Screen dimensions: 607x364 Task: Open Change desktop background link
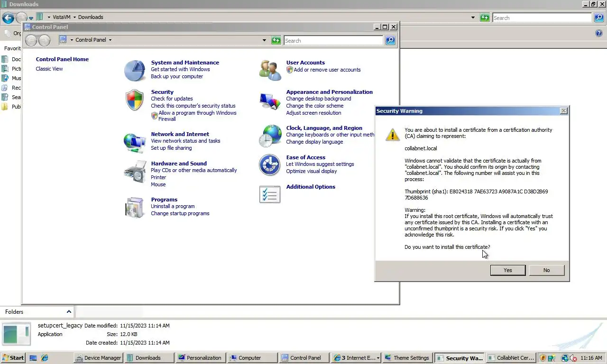pos(319,99)
